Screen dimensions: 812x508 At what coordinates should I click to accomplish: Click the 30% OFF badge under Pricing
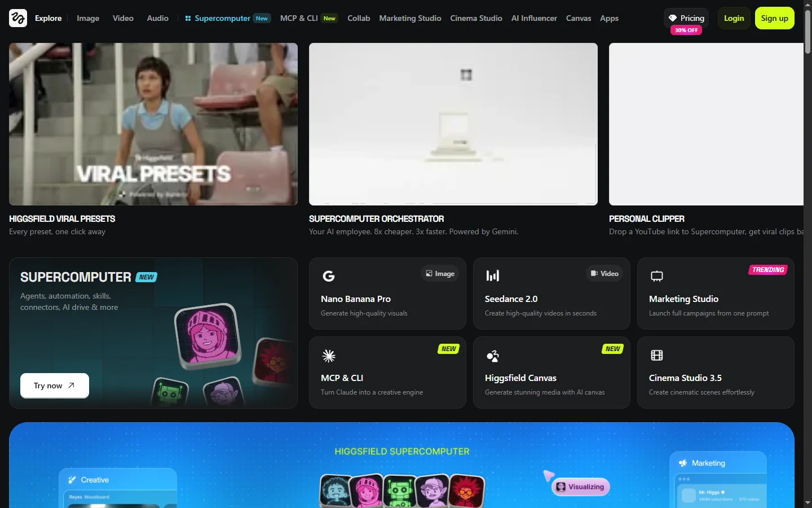click(x=686, y=30)
